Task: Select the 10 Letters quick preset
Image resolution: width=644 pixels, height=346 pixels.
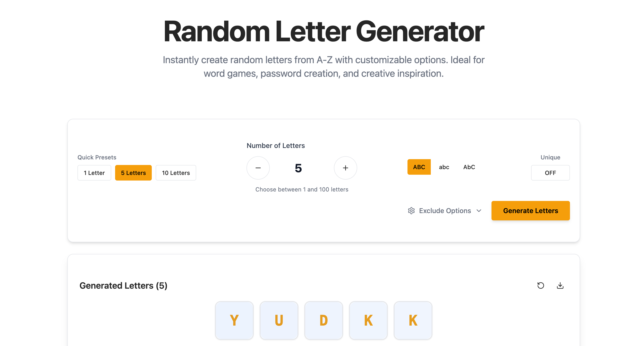Action: (176, 173)
